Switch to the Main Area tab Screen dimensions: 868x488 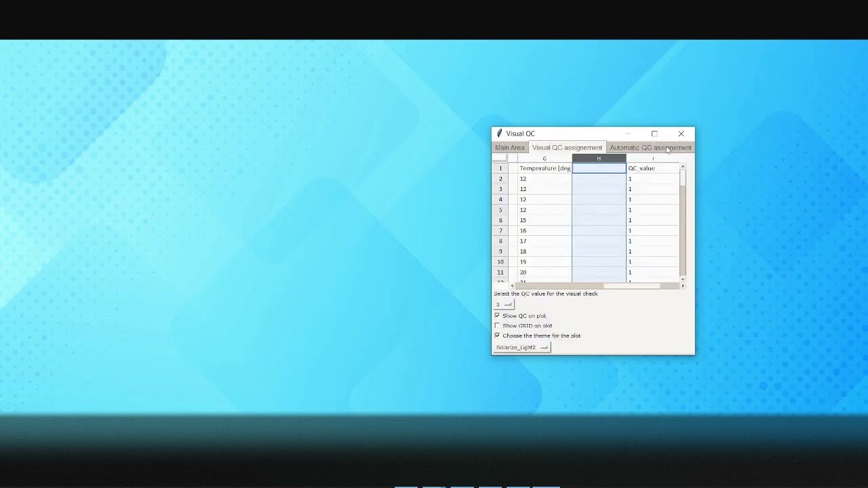point(509,148)
